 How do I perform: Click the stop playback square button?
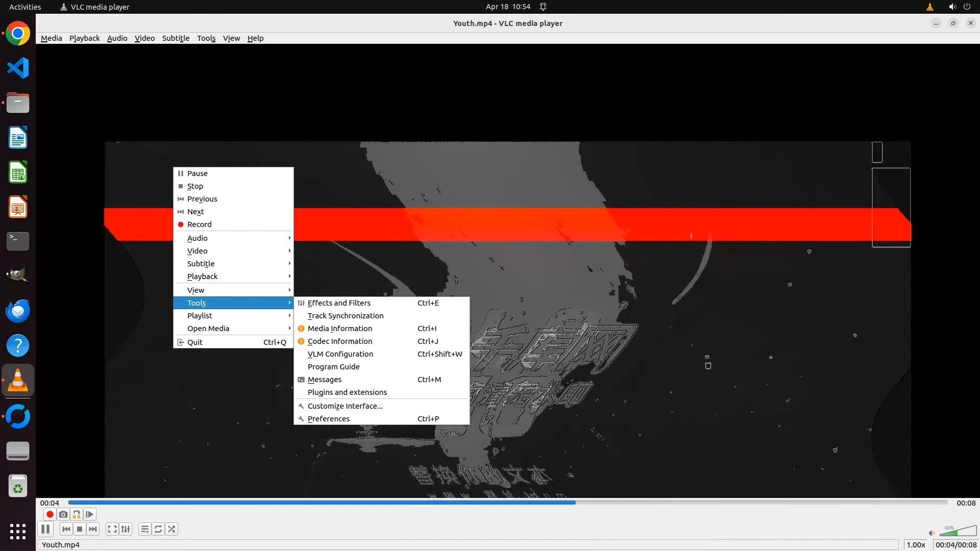click(x=80, y=529)
